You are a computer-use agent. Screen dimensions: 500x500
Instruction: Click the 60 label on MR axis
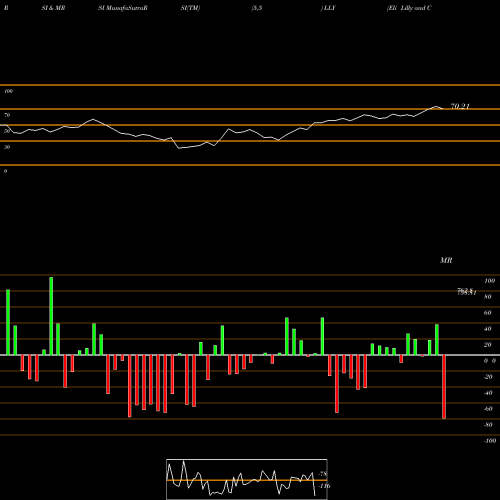[x=488, y=313]
